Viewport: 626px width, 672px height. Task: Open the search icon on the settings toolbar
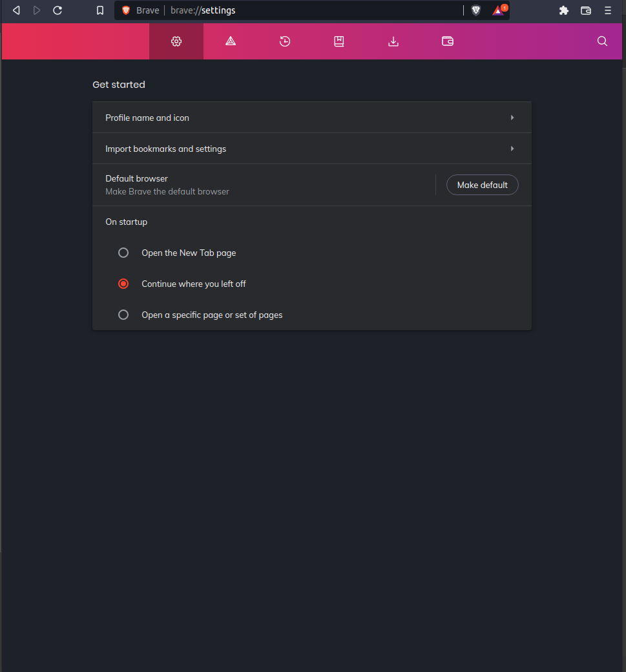(x=602, y=41)
